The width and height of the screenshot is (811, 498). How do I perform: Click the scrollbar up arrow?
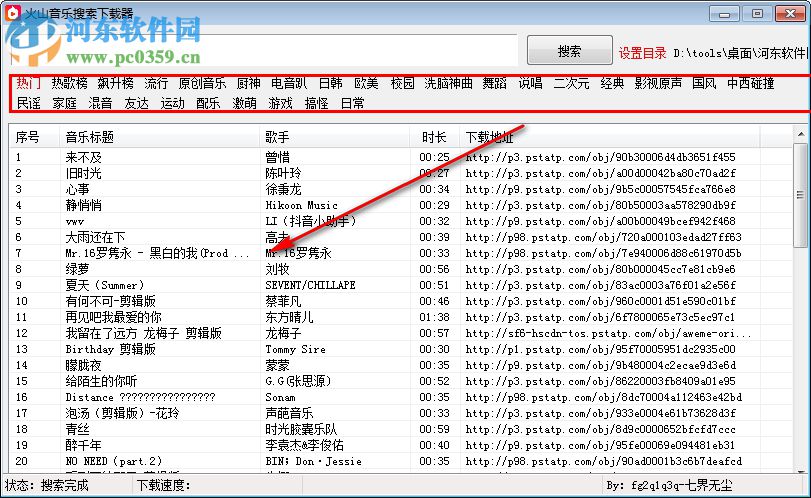pyautogui.click(x=801, y=134)
